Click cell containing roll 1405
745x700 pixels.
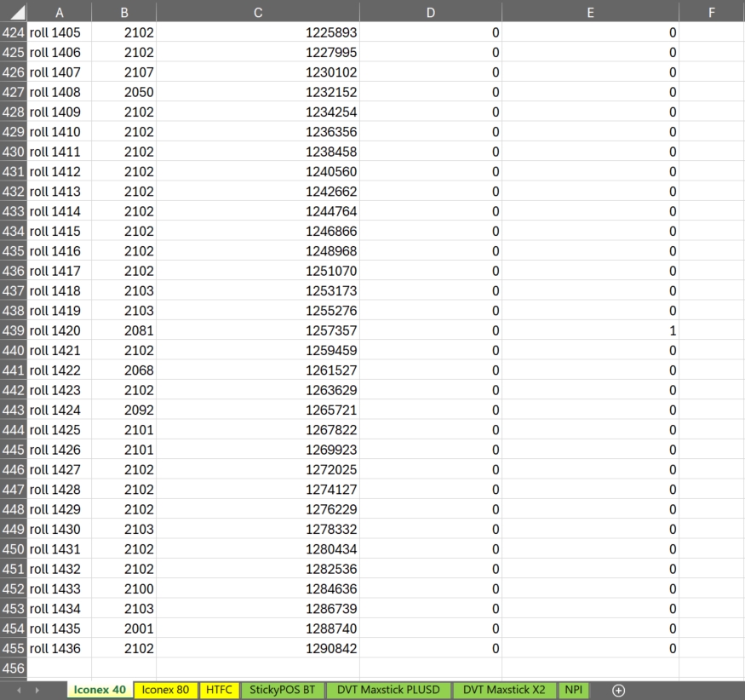[x=60, y=32]
